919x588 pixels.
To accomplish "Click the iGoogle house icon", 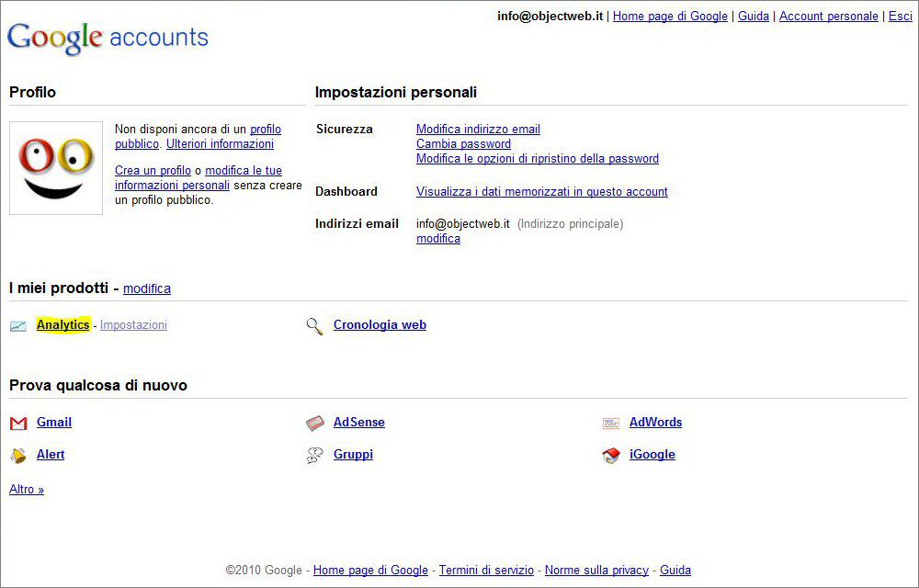I will (611, 455).
